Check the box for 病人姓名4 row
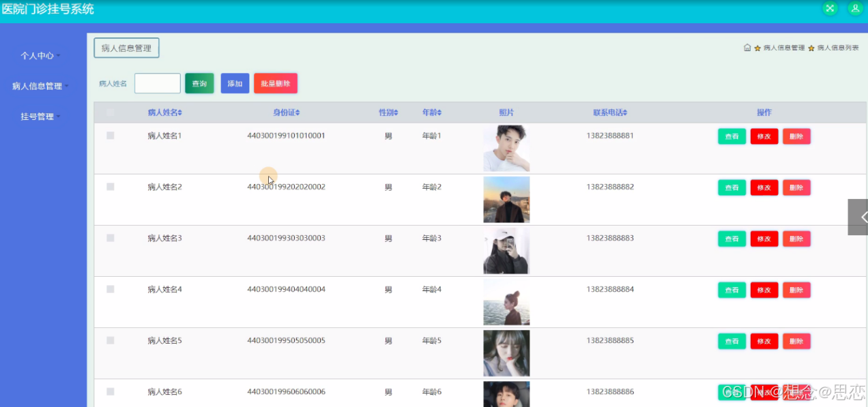This screenshot has width=868, height=407. point(111,289)
